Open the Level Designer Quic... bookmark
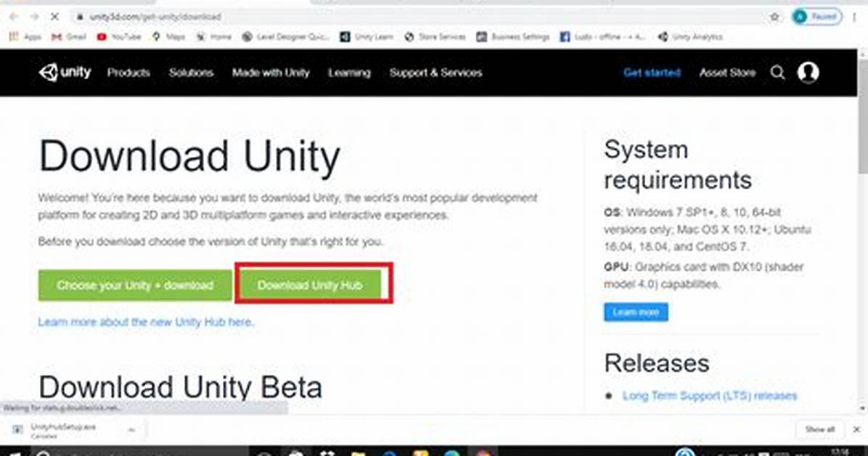Image resolution: width=868 pixels, height=456 pixels. click(x=286, y=37)
